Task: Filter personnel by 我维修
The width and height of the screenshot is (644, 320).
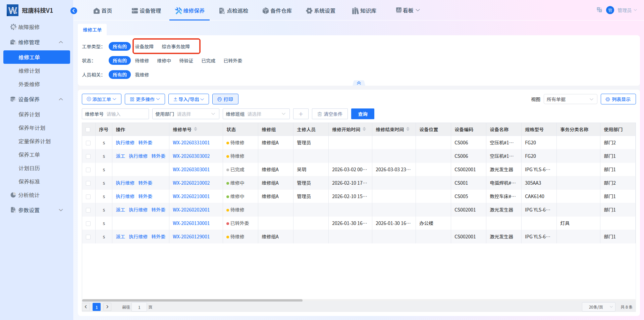Action: 142,75
